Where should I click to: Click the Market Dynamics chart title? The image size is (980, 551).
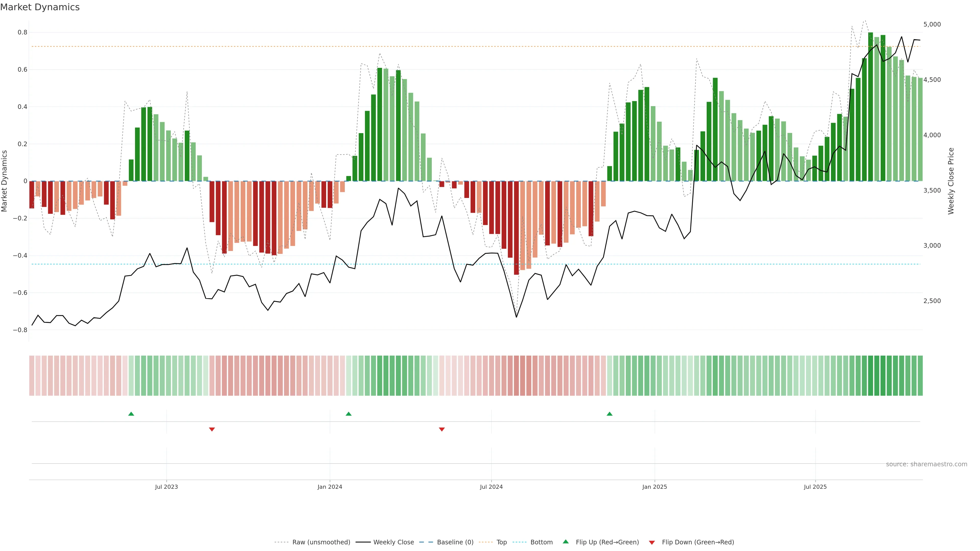[x=40, y=7]
